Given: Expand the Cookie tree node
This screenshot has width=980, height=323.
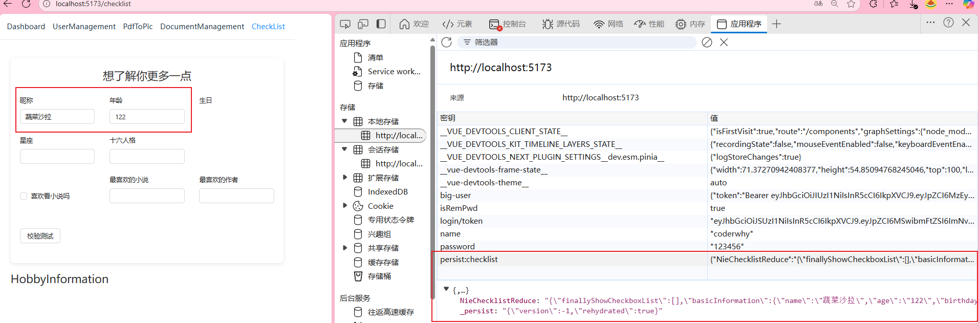Looking at the screenshot, I should [x=344, y=206].
